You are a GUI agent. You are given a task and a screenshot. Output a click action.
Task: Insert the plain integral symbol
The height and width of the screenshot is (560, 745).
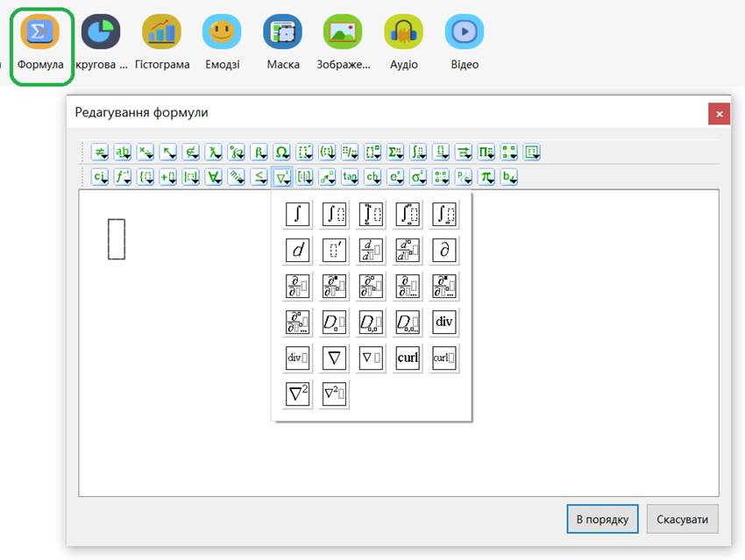point(298,214)
